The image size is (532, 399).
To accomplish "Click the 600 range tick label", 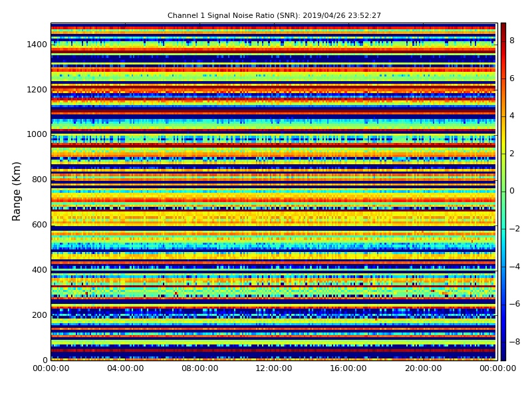I will pyautogui.click(x=40, y=225).
